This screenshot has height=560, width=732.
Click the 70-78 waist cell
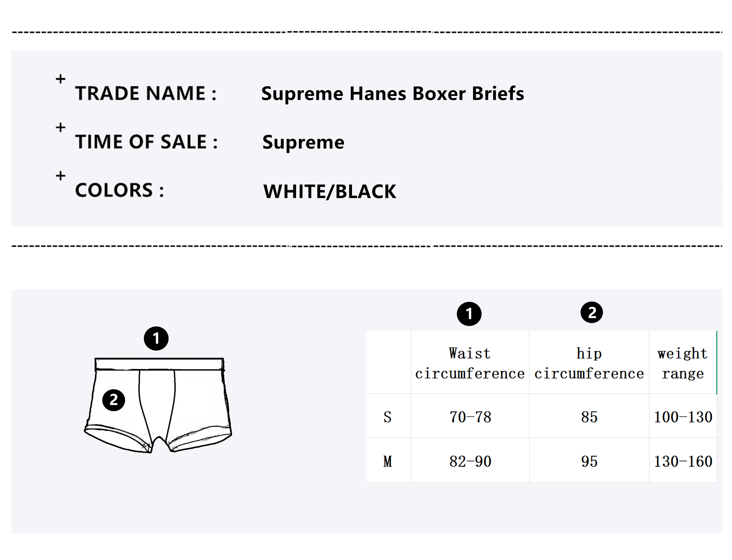tap(470, 417)
